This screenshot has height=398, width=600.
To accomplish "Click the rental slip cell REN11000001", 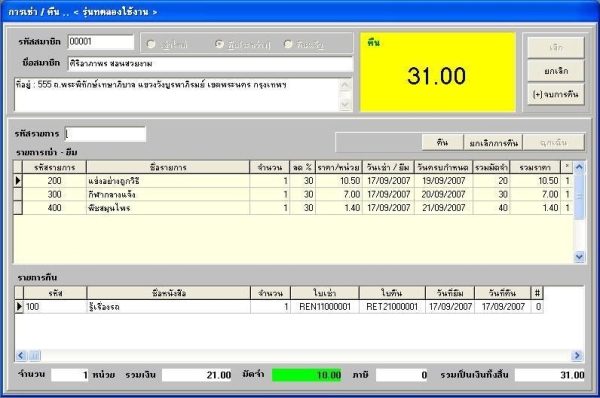I will (x=324, y=307).
